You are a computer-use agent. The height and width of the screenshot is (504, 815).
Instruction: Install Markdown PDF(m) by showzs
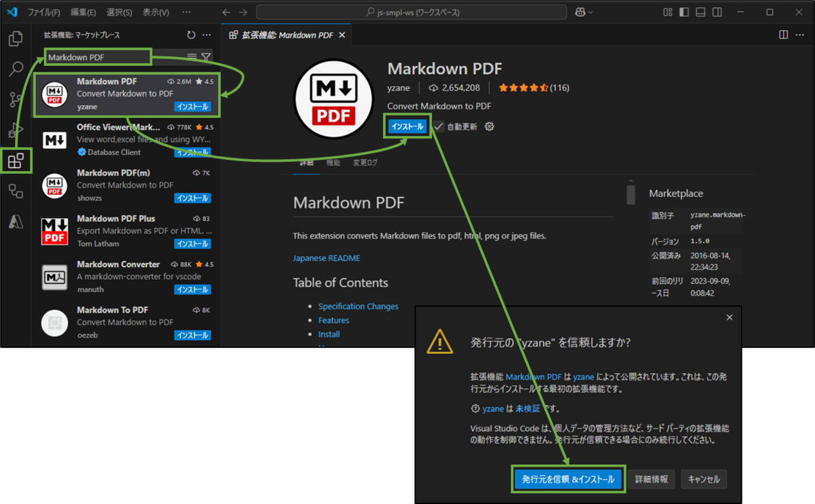[x=193, y=198]
